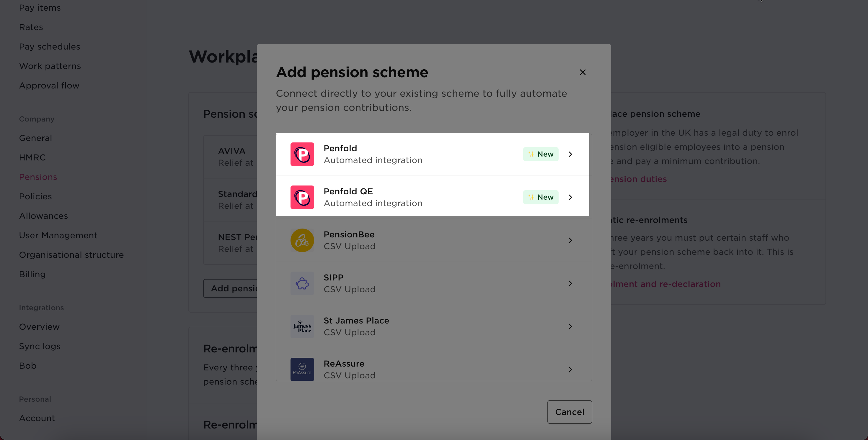The width and height of the screenshot is (868, 440).
Task: Close the Add pension scheme dialog
Action: point(583,72)
